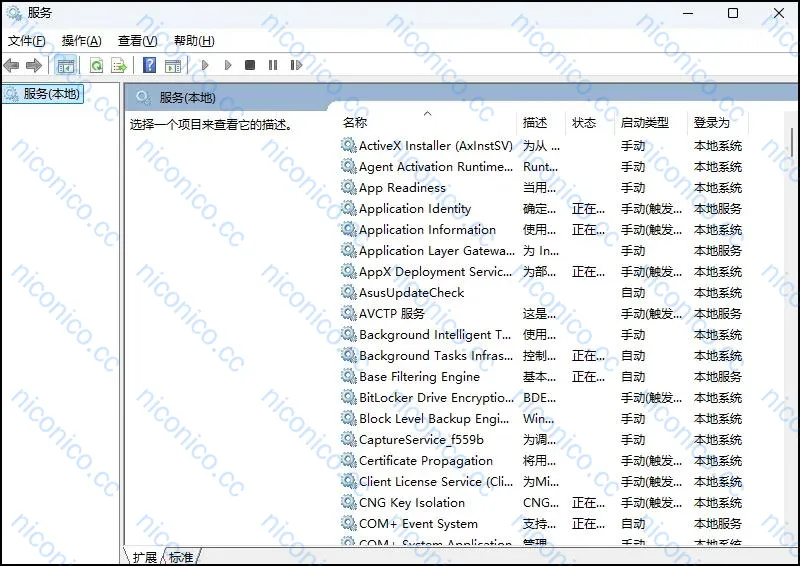Click the show/hide action pane icon
The height and width of the screenshot is (566, 800).
tap(173, 65)
